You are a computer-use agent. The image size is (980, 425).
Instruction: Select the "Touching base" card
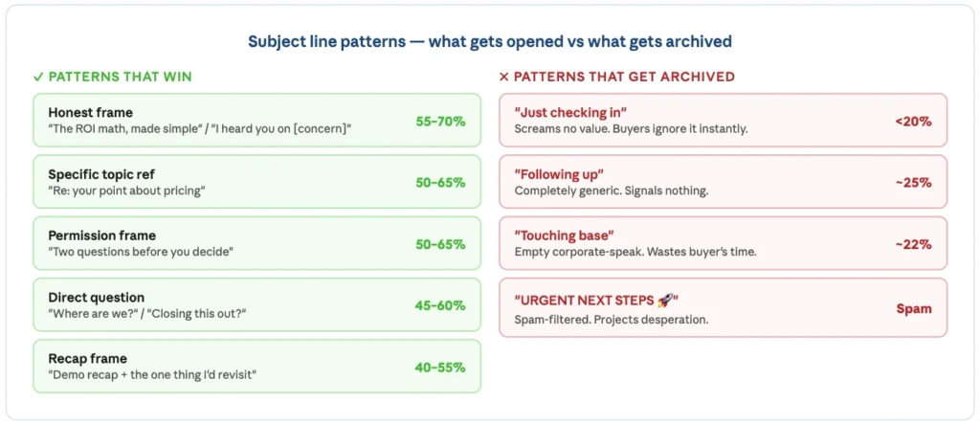724,243
